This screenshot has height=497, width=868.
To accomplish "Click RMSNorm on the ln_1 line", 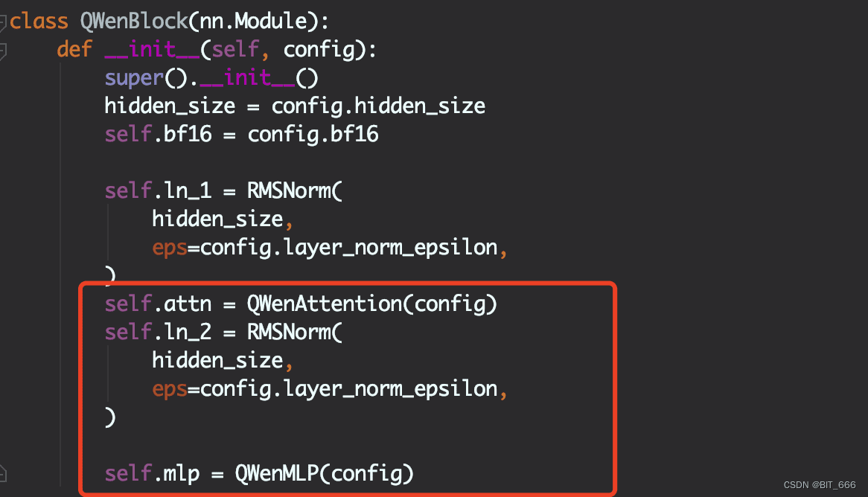I will pyautogui.click(x=289, y=191).
